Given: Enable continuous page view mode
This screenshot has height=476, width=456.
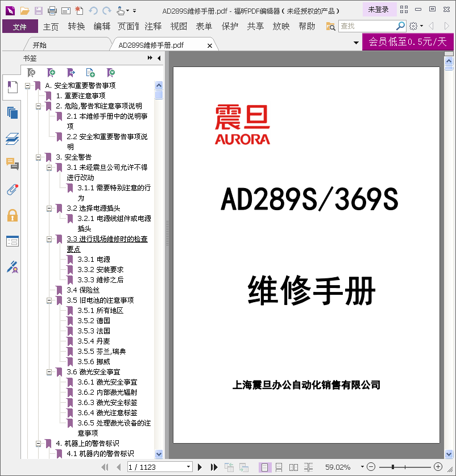Looking at the screenshot, I should [x=279, y=467].
